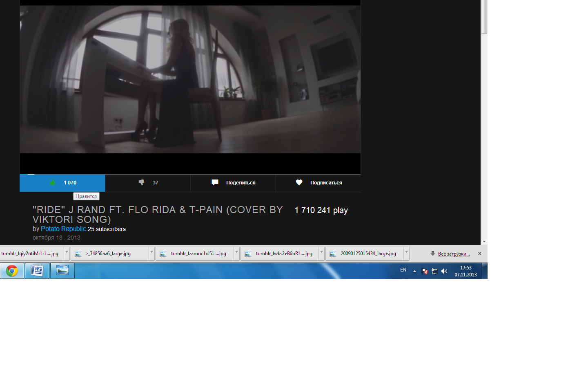Click the green thumbs-up like icon
This screenshot has height=368, width=588.
[52, 183]
